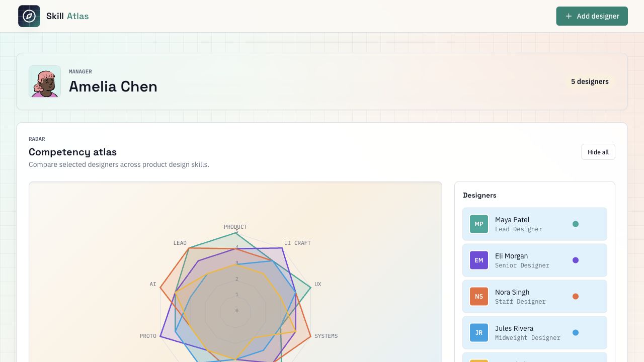Toggle Nora Singh designer row
Screen dimensions: 644x362
click(x=535, y=297)
